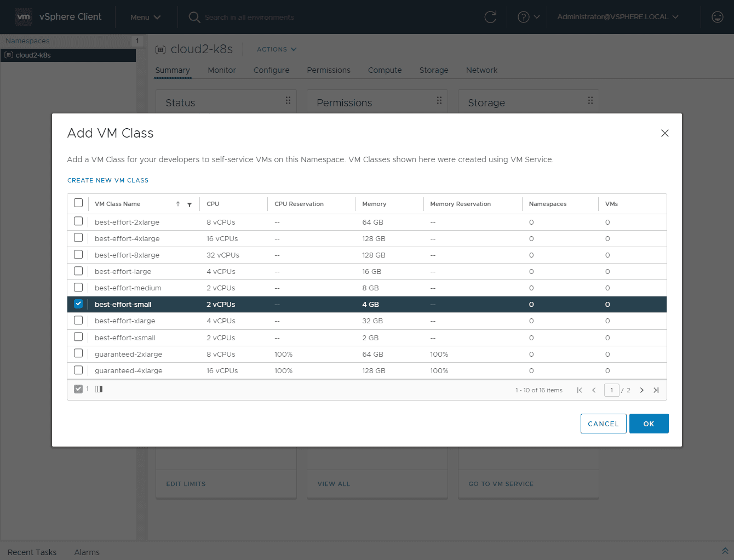Click the page number input field
This screenshot has height=560, width=734.
tap(612, 390)
